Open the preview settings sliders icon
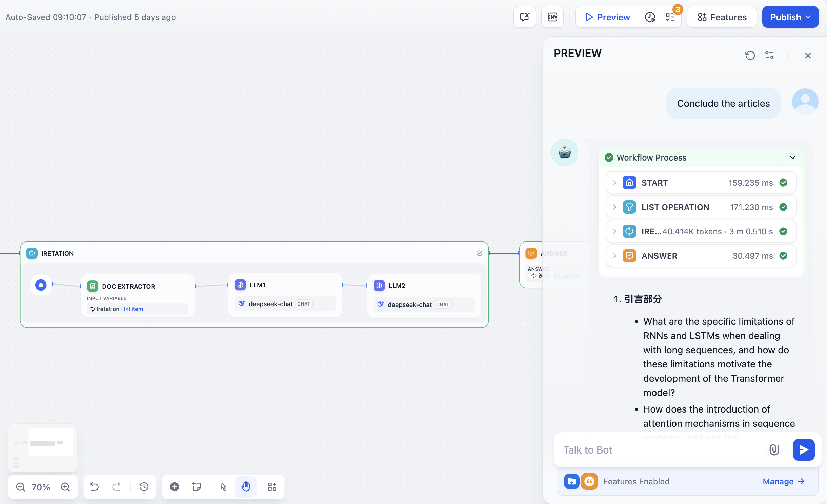Viewport: 827px width, 504px height. pos(769,55)
